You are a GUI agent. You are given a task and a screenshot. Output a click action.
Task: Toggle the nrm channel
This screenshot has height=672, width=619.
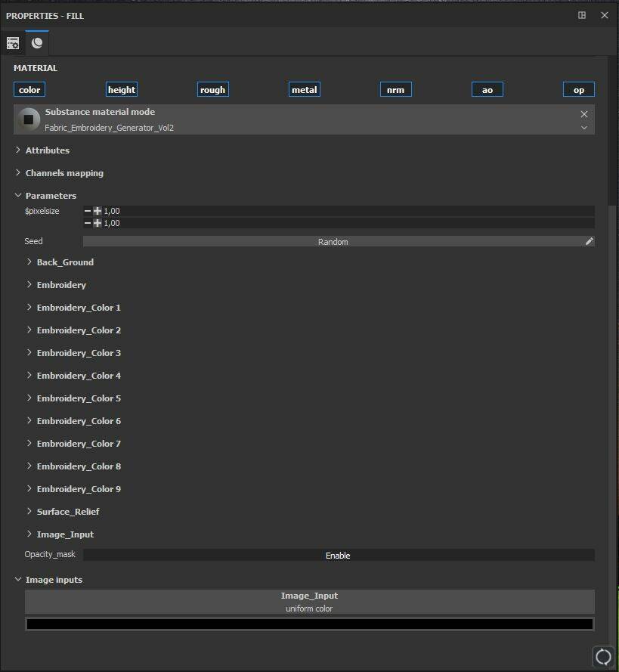(396, 89)
